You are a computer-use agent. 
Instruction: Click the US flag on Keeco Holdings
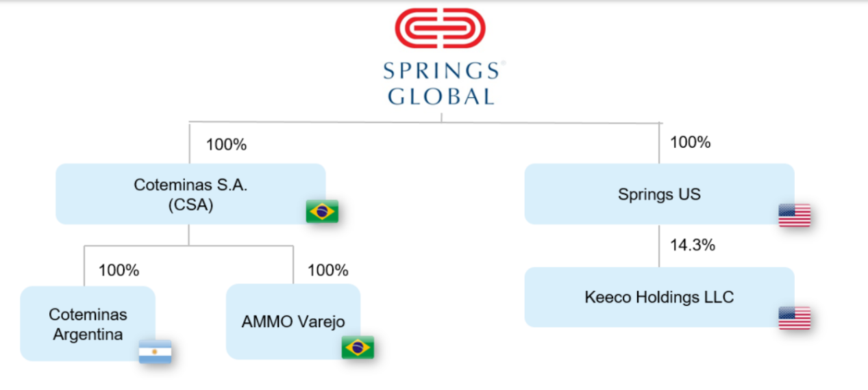(794, 318)
